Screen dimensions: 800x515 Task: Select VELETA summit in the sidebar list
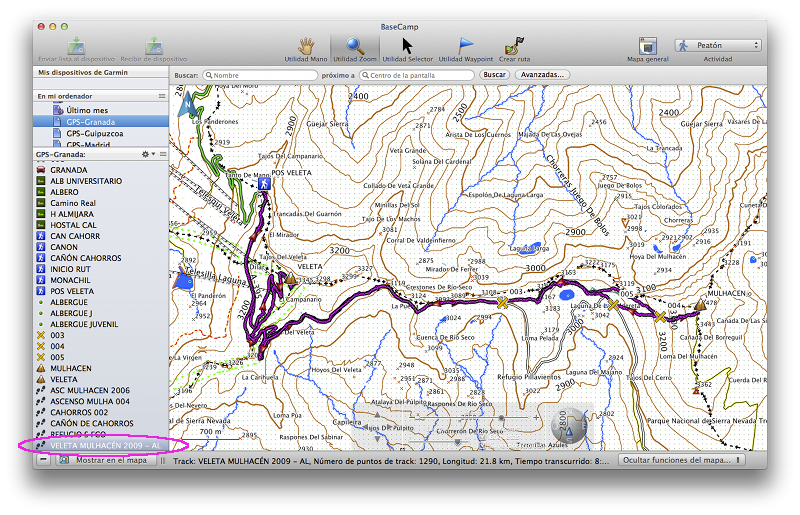click(101, 380)
